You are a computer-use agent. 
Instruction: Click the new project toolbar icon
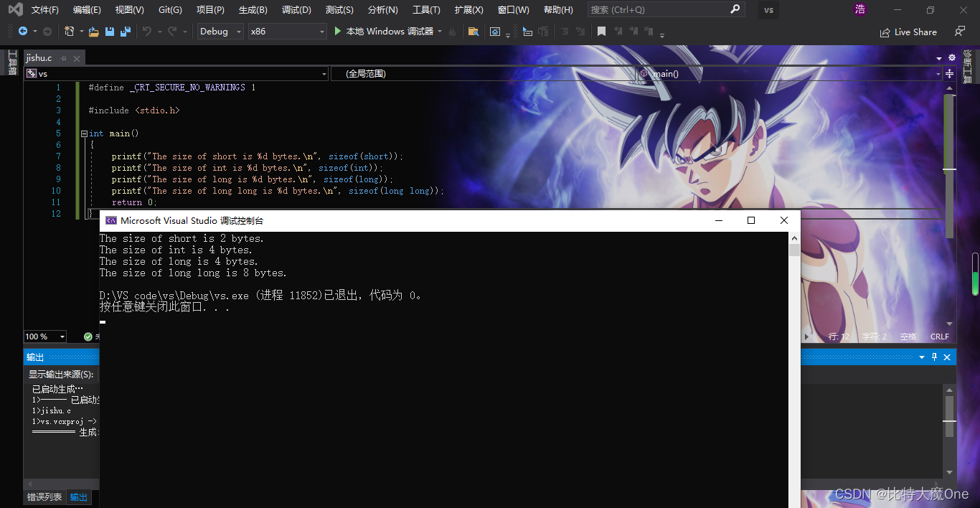coord(69,32)
